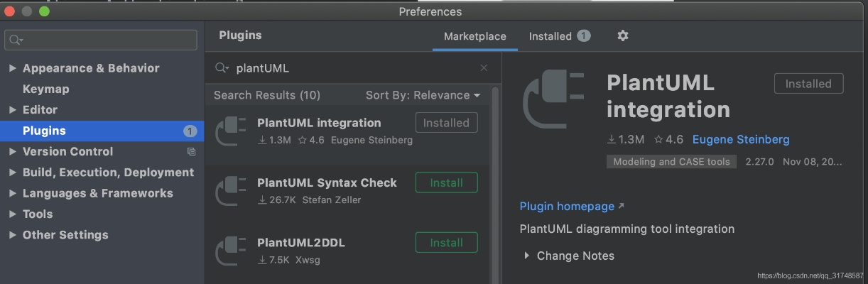Click the PlantUML integration plugin icon in results
Viewport: 868px width, 284px height.
click(230, 131)
